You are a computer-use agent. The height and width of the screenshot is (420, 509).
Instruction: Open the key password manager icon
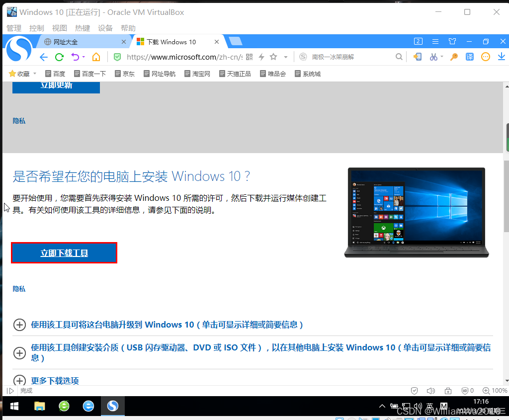(x=454, y=57)
